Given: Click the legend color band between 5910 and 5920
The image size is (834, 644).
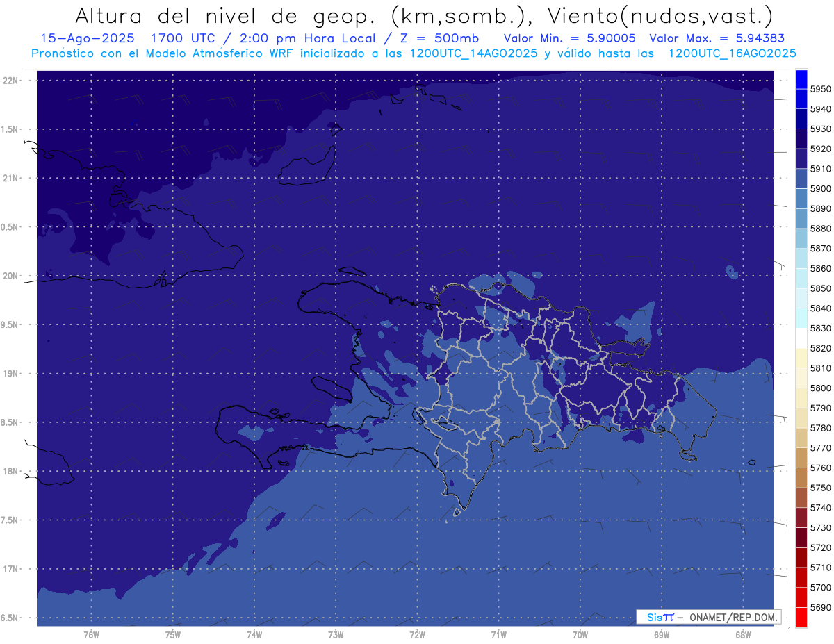Looking at the screenshot, I should (801, 159).
